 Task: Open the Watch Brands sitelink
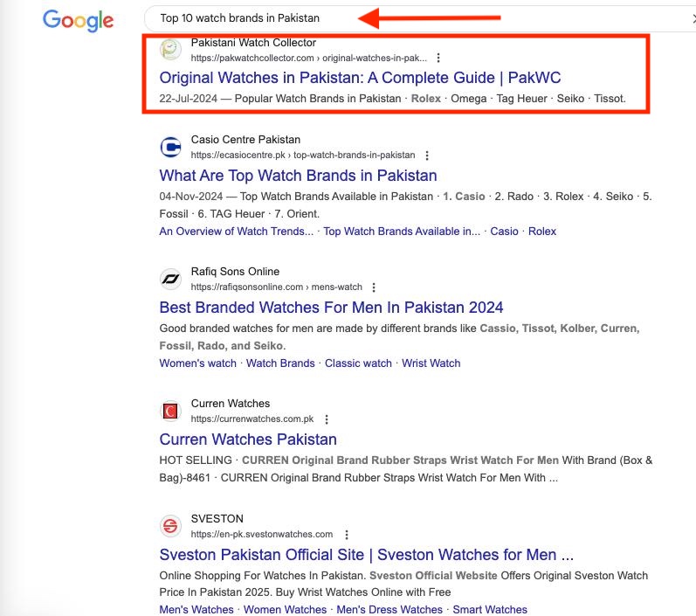point(280,363)
